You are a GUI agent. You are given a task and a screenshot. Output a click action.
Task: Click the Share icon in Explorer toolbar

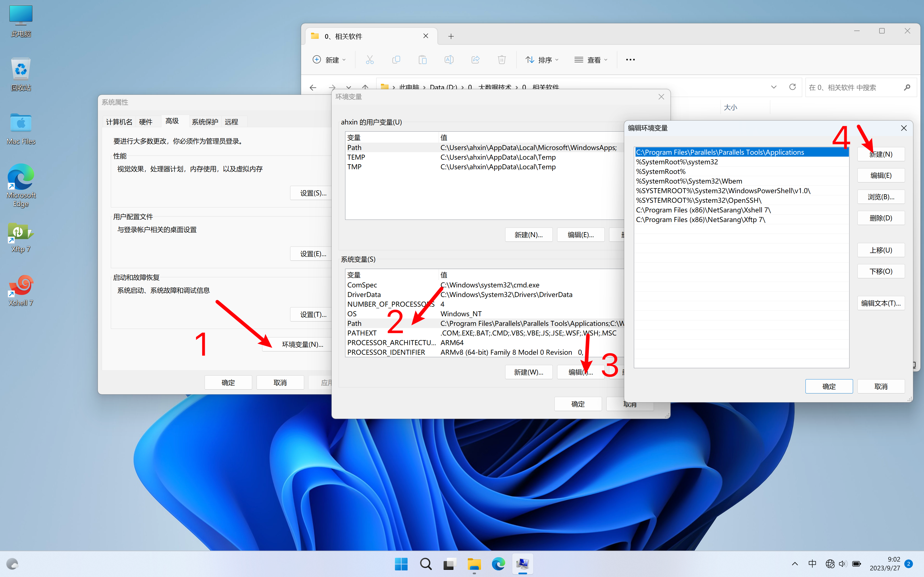[475, 60]
